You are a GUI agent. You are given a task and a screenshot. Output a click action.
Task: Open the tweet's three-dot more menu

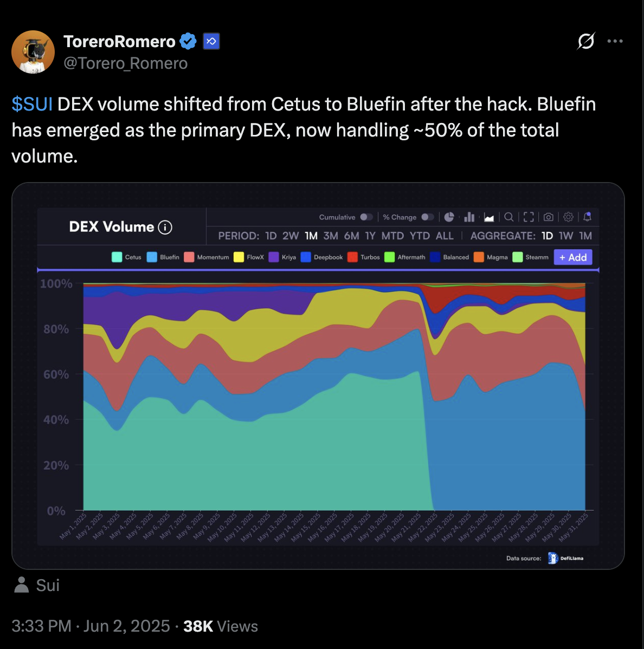click(615, 41)
